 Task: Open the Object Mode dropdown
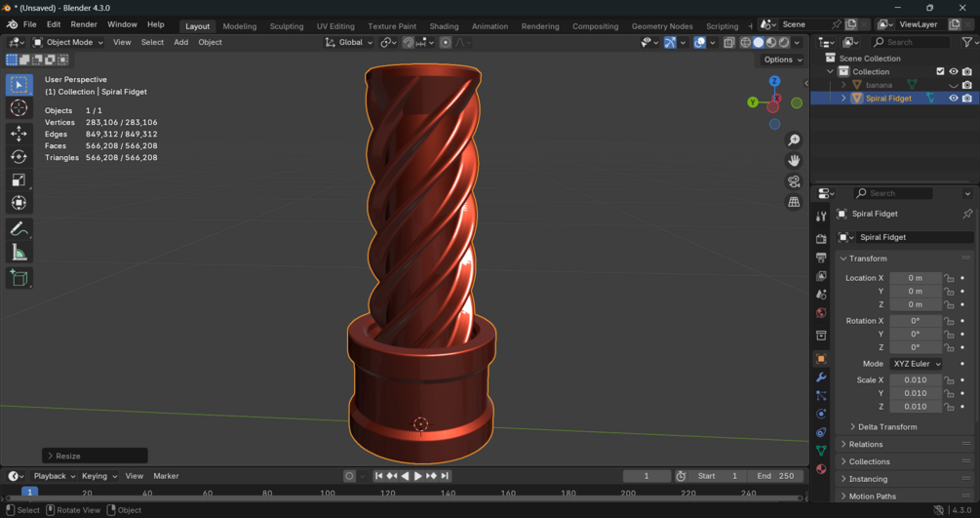click(x=68, y=43)
